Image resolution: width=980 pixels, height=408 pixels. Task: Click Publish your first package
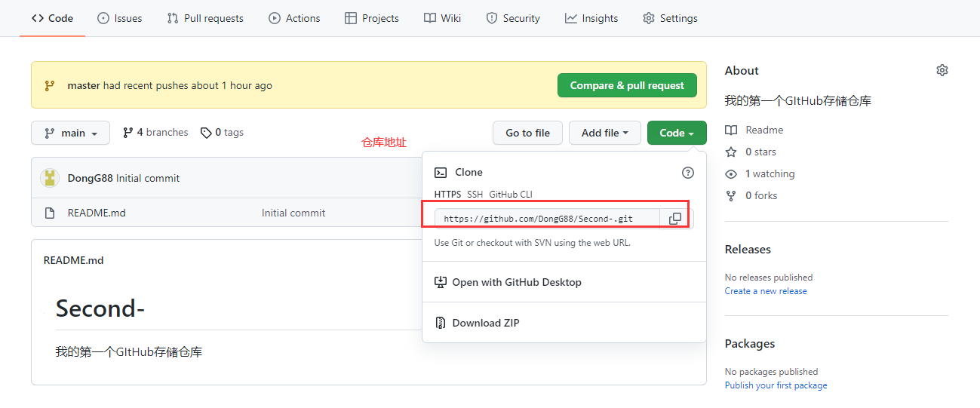pyautogui.click(x=776, y=385)
